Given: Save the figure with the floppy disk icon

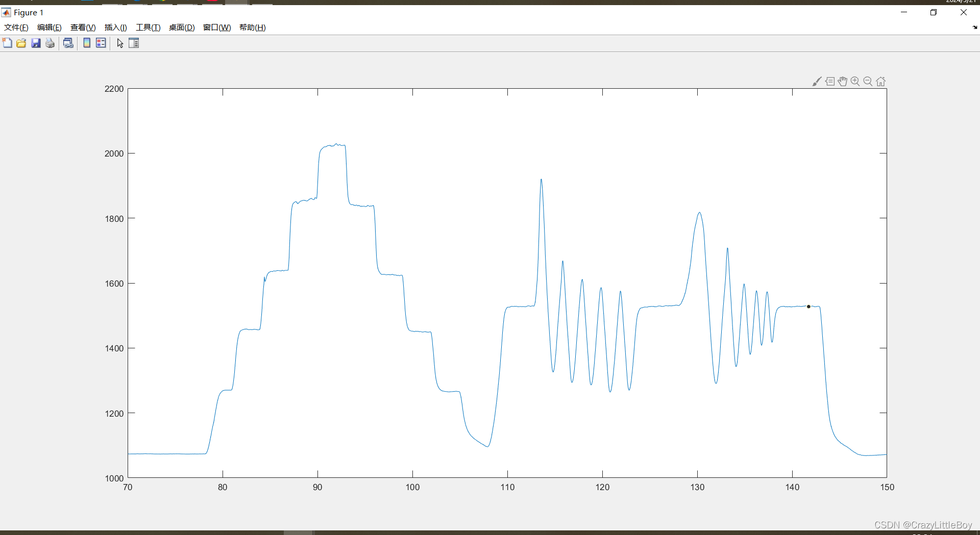Looking at the screenshot, I should [35, 43].
